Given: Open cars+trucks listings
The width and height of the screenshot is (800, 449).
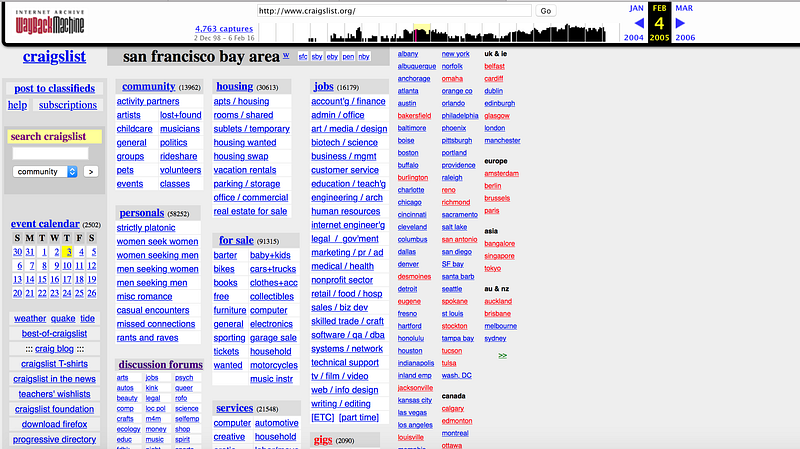Looking at the screenshot, I should click(272, 269).
